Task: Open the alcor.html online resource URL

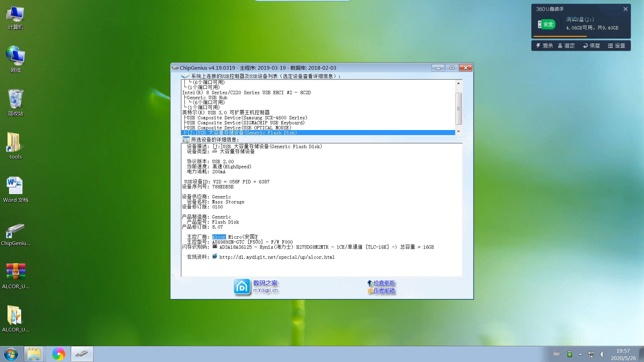Action: pos(277,257)
